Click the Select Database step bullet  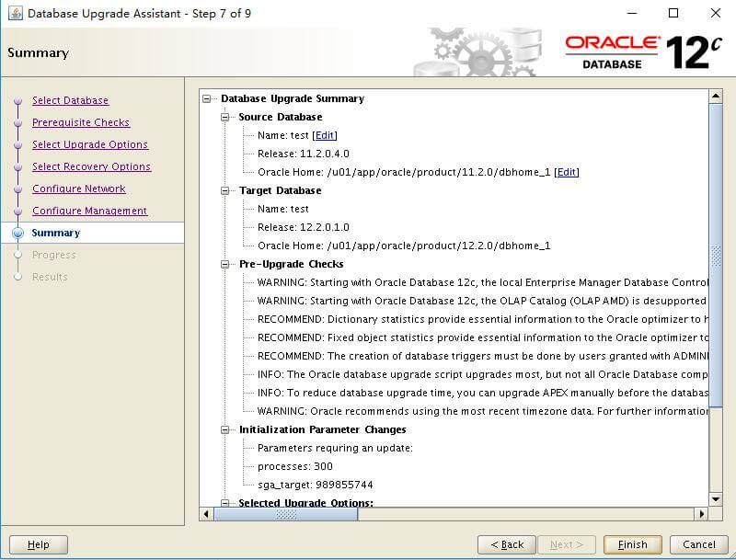pos(17,101)
